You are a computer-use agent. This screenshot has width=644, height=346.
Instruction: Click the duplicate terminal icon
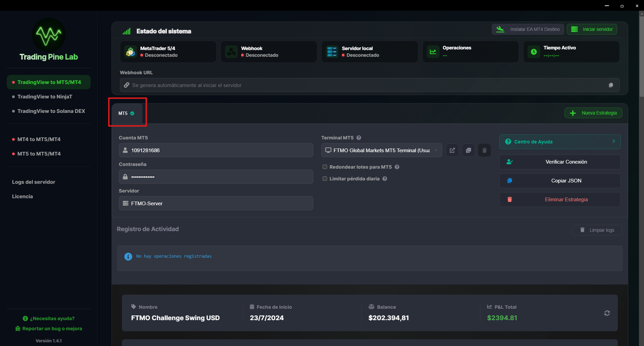click(468, 150)
